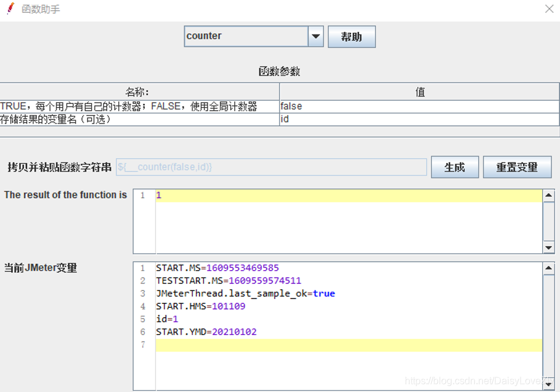
Task: Edit the false value cell
Action: click(420, 106)
